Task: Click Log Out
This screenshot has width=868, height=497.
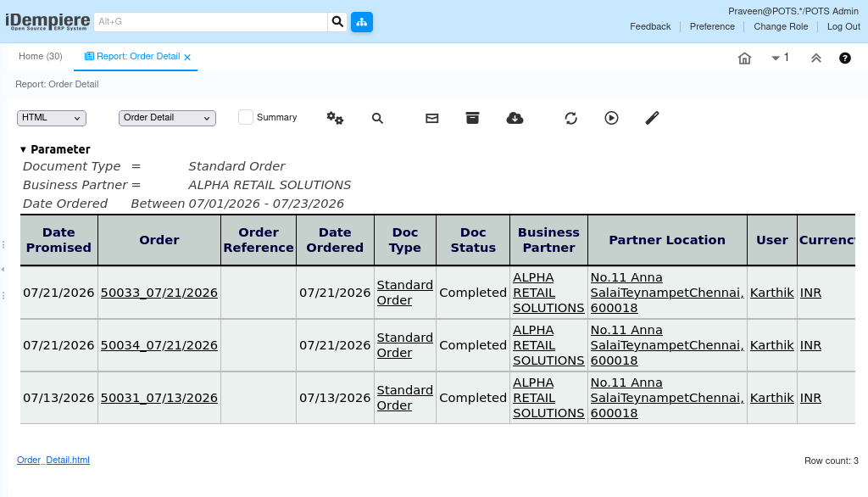Action: click(843, 26)
